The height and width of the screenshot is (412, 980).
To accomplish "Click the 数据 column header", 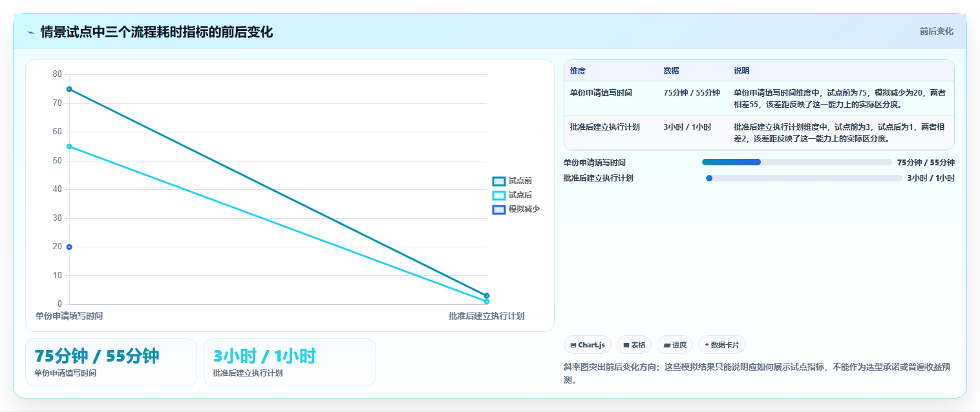I will click(671, 71).
